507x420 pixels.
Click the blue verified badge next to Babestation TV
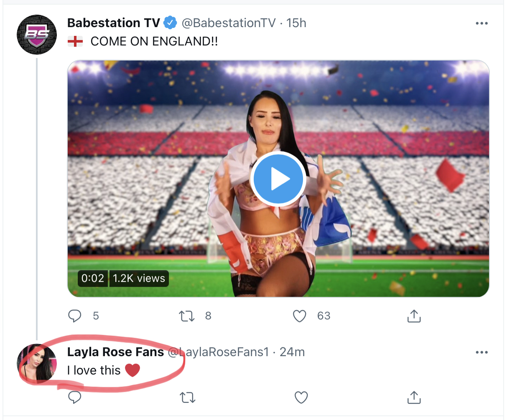click(x=170, y=23)
